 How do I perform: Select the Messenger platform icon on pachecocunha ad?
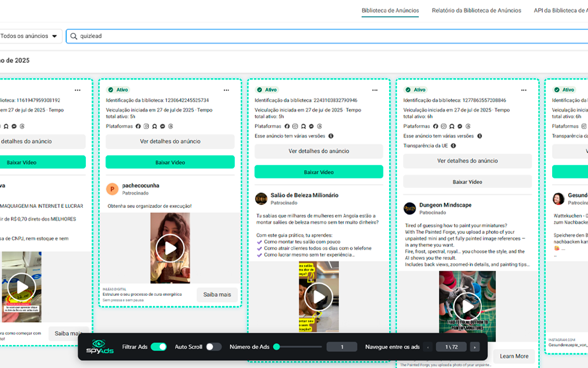pyautogui.click(x=162, y=126)
